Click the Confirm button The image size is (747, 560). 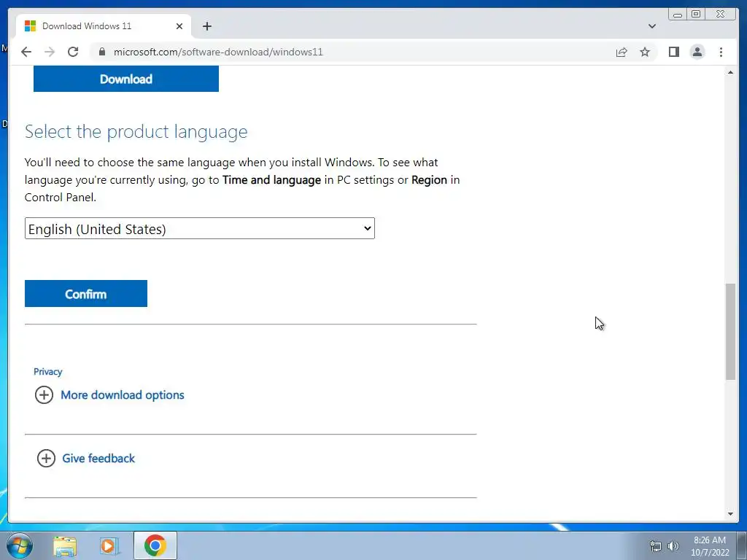(x=86, y=294)
